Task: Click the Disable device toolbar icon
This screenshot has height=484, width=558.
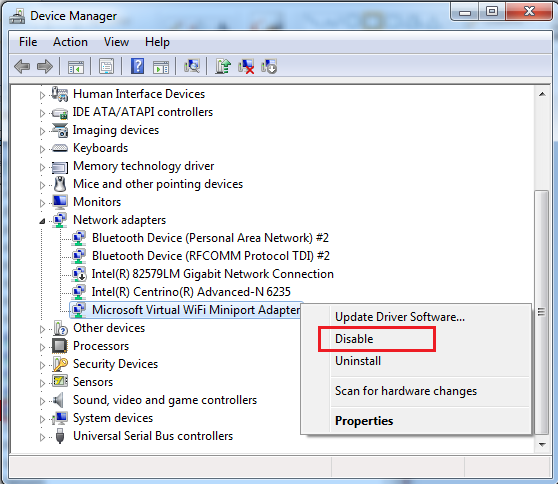Action: 269,67
